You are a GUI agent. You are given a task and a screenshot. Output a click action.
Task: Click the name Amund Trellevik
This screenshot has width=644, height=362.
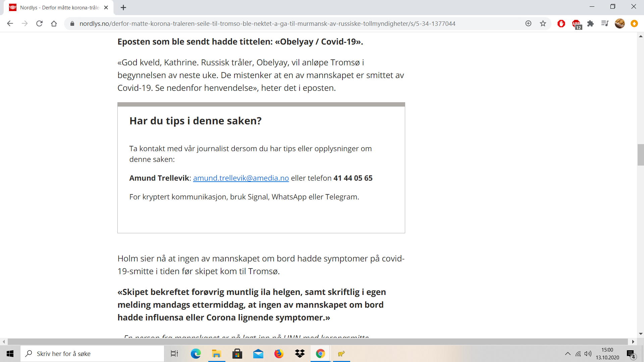pos(159,178)
